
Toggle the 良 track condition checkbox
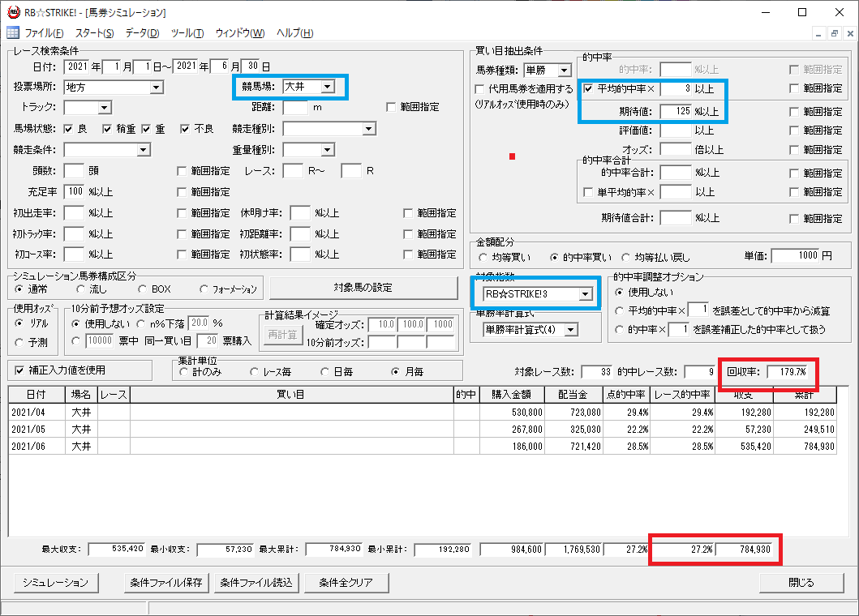point(68,129)
